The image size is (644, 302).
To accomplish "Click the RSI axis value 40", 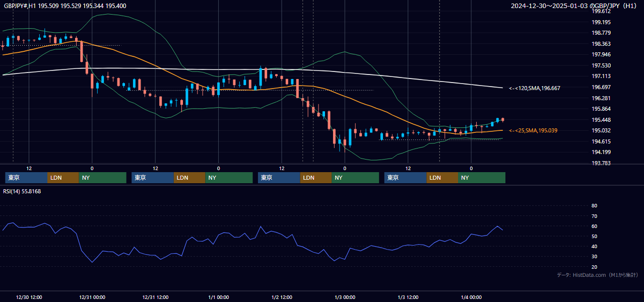I will pyautogui.click(x=594, y=246).
